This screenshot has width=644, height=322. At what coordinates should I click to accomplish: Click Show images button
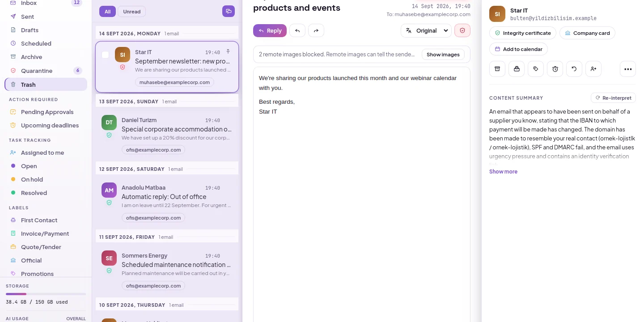point(443,55)
